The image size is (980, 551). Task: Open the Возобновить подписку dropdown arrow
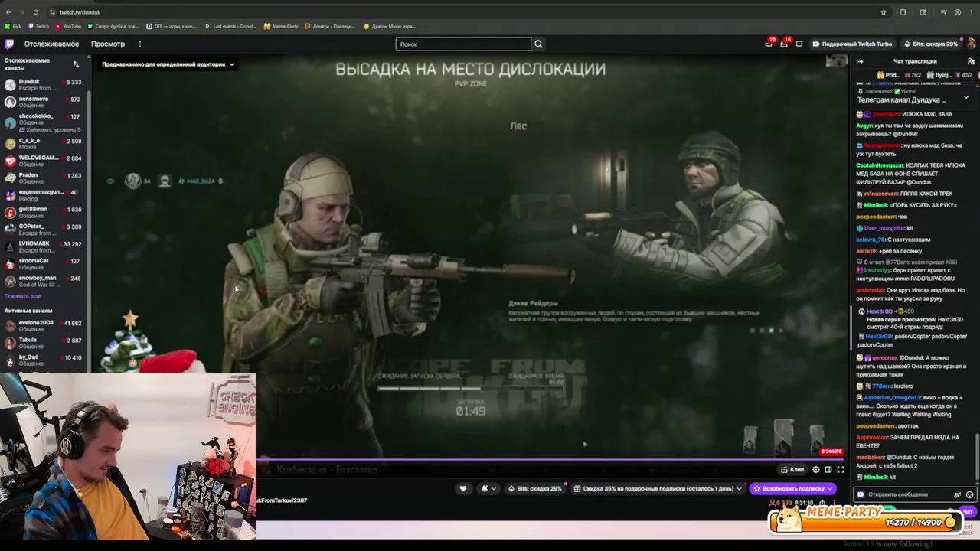(830, 488)
